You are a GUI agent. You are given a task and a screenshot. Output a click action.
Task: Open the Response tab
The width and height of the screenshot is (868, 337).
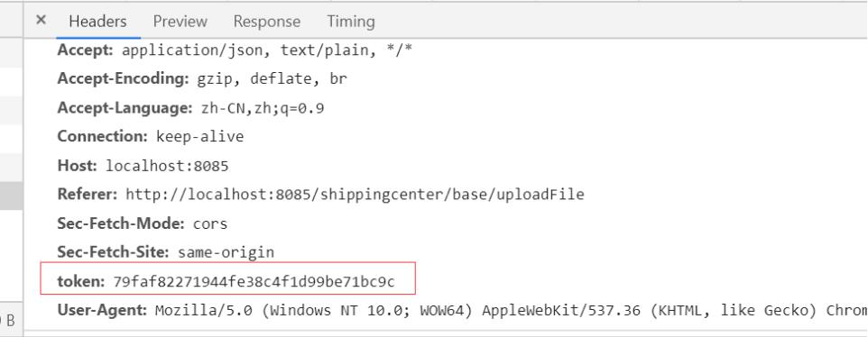pyautogui.click(x=267, y=22)
